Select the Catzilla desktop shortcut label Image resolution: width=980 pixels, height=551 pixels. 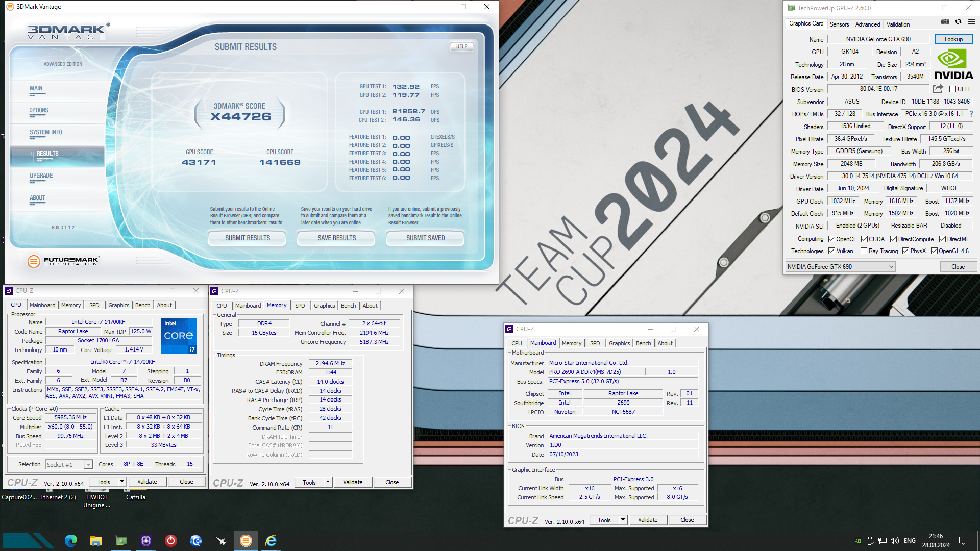pos(136,497)
